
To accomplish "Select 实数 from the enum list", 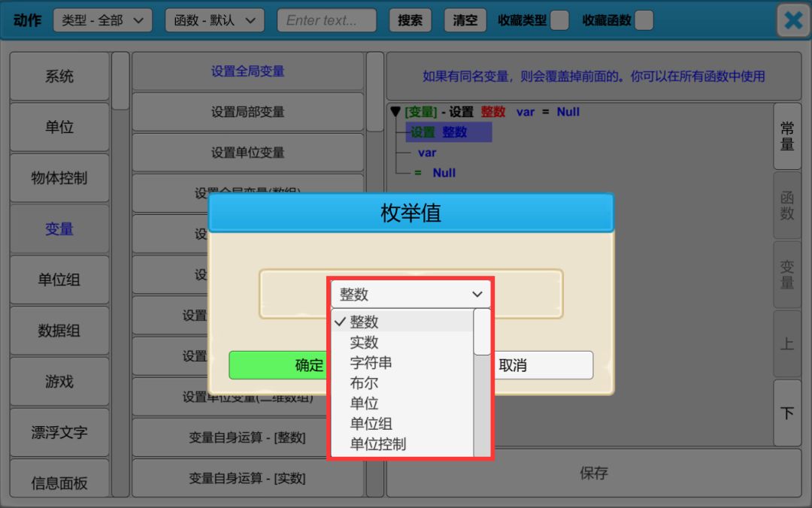I will tap(365, 343).
